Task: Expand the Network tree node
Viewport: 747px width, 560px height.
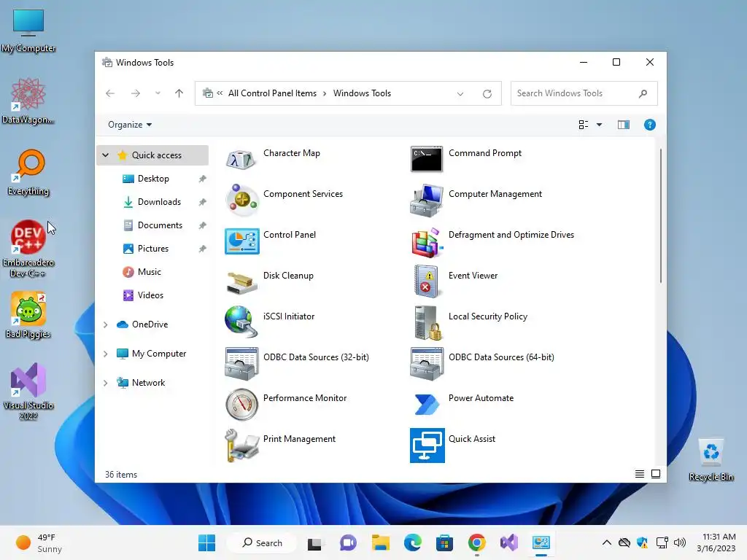Action: [x=105, y=383]
